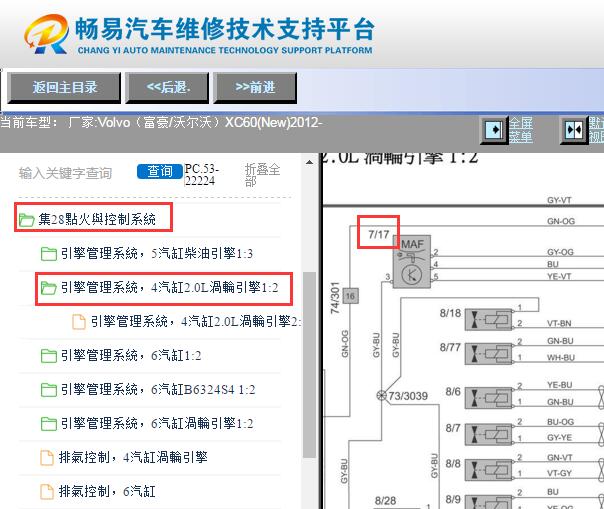
Task: Click wire color label WH-BU
Action: coord(560,358)
